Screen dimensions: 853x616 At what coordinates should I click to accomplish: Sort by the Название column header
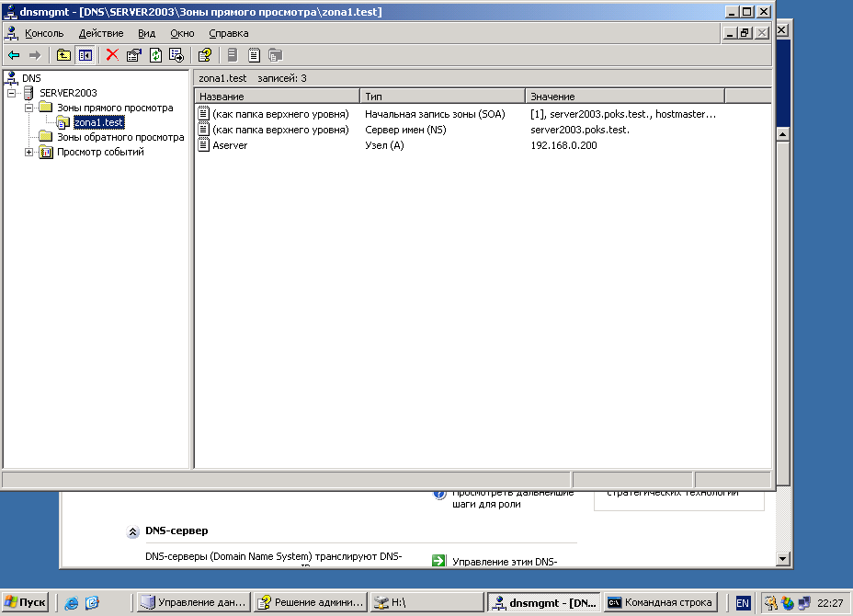(277, 97)
